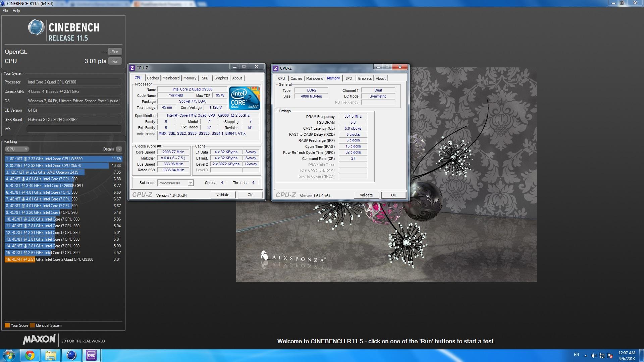Open the File menu

pos(5,11)
